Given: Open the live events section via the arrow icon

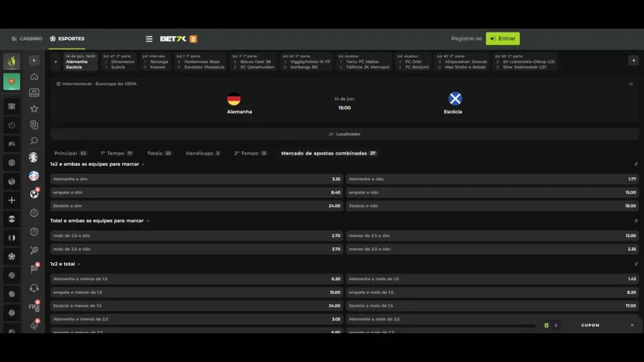Looking at the screenshot, I should pos(34,61).
